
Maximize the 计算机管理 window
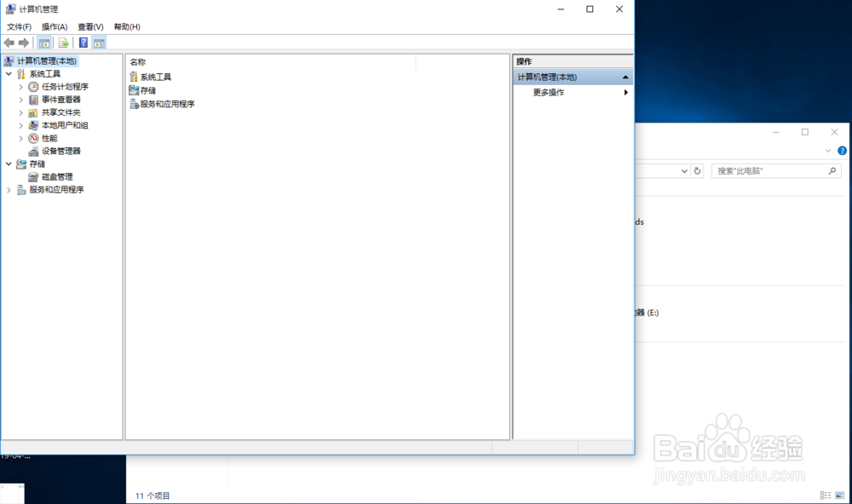point(590,9)
